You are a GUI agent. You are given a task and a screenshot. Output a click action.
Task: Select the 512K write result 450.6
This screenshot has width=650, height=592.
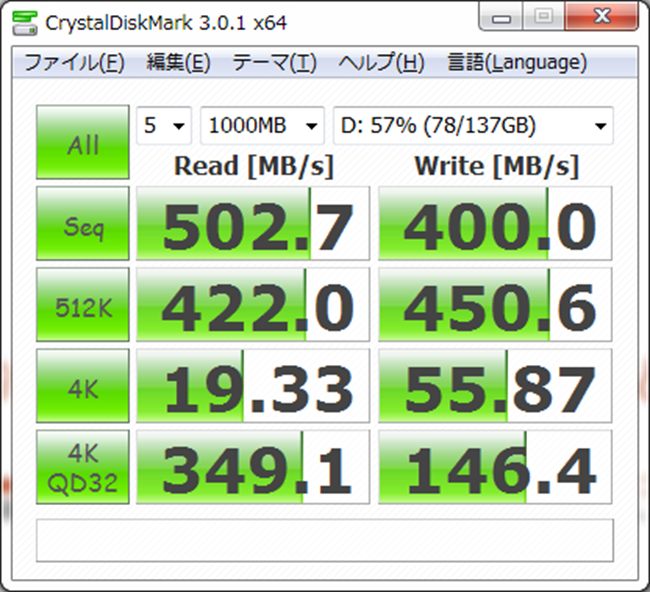pos(495,305)
